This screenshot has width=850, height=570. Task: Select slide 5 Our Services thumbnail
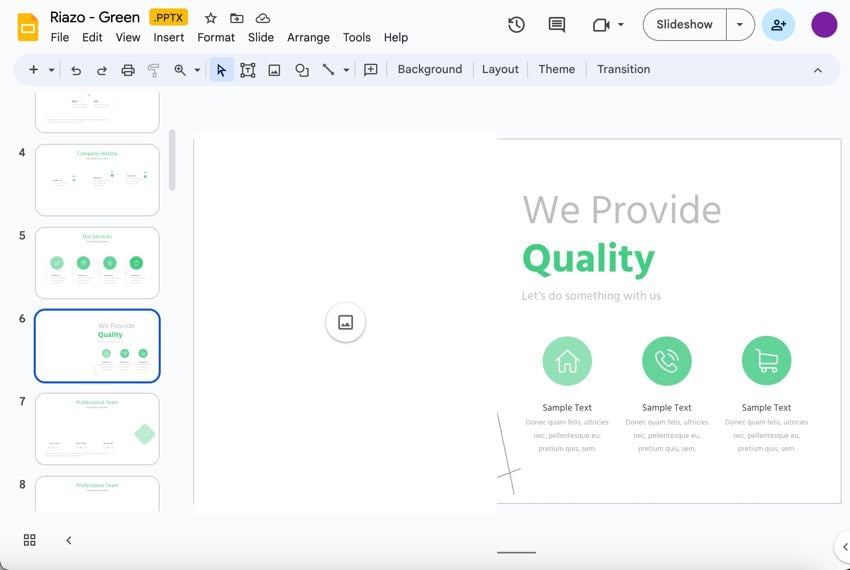pyautogui.click(x=97, y=262)
